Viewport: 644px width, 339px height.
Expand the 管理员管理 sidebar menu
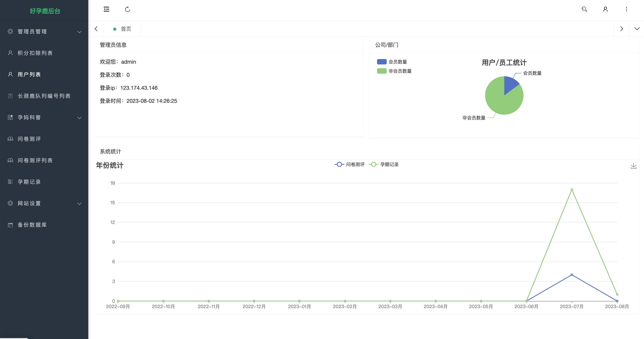pos(44,31)
